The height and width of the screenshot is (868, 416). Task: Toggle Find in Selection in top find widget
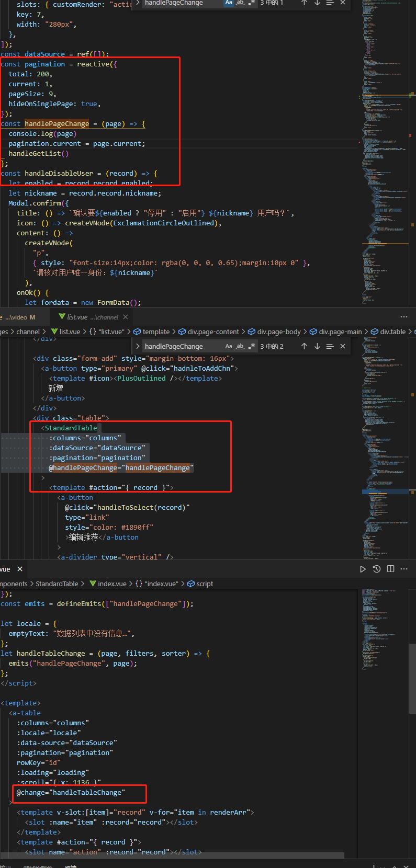330,3
